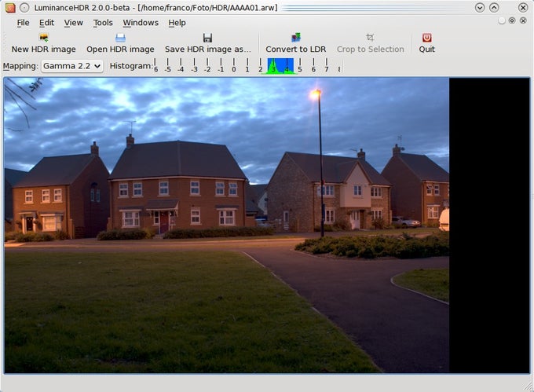Screen dimensions: 534x392
Task: Click the HDR preview image of houses
Action: 226,225
